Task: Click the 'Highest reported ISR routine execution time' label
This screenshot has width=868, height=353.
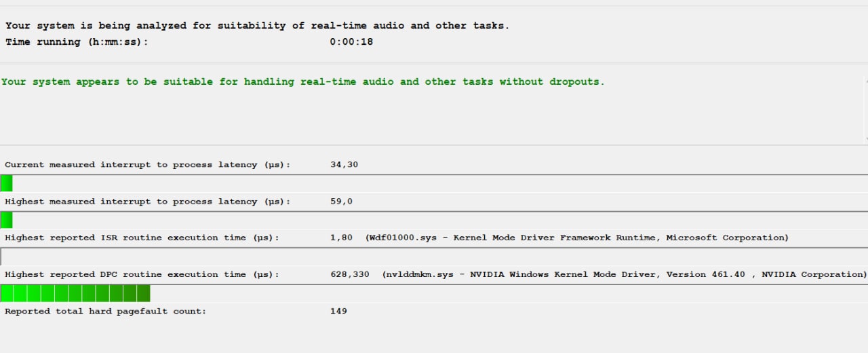Action: coord(142,238)
